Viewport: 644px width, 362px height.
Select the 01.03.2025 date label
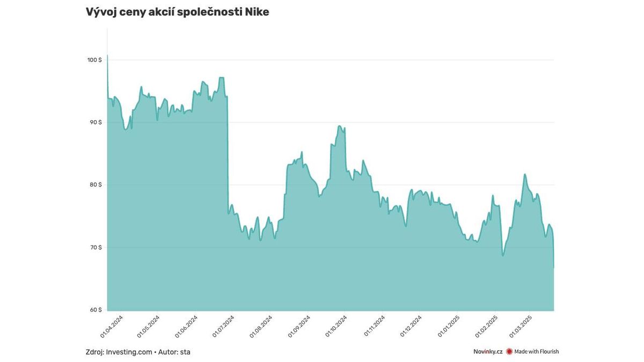click(520, 326)
